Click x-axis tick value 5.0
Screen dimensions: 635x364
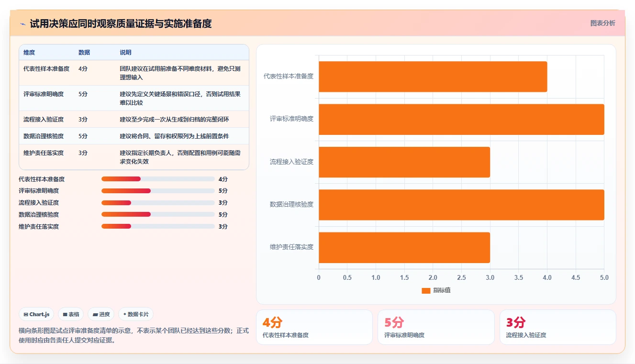pyautogui.click(x=604, y=277)
